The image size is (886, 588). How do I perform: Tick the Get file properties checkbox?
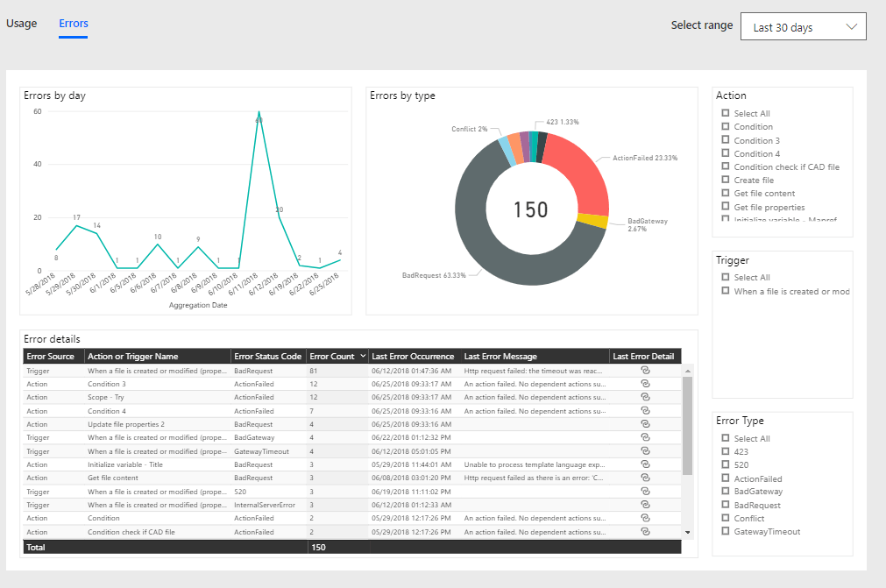coord(726,207)
